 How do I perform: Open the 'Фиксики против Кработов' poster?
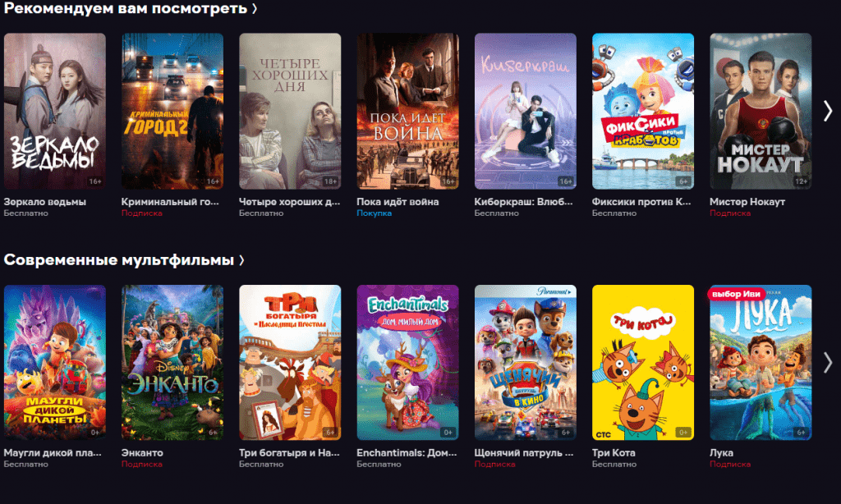pyautogui.click(x=643, y=111)
